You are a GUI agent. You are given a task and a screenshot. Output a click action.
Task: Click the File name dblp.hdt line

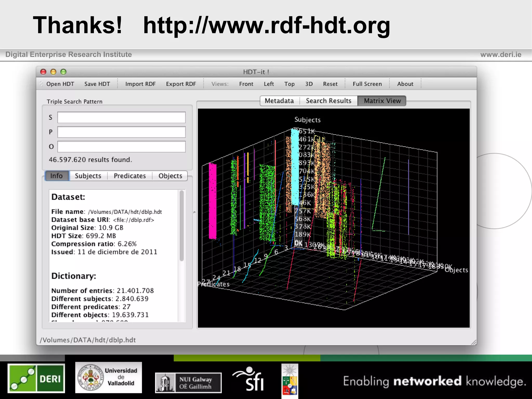(107, 212)
